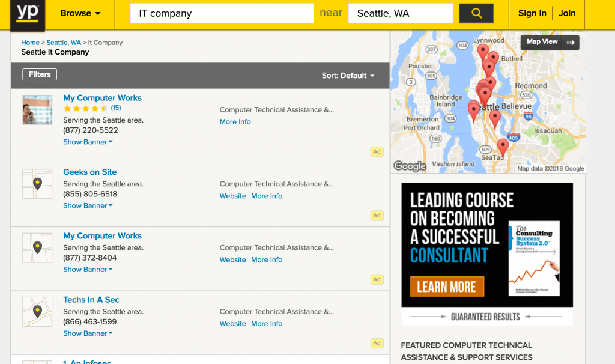Expand the Sort: Default dropdown
615x364 pixels.
[x=348, y=76]
